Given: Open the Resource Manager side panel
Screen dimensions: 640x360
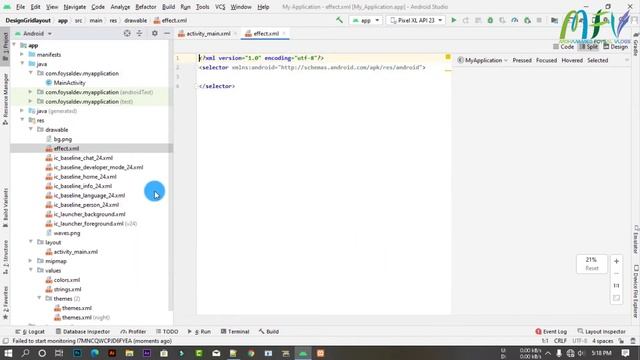Looking at the screenshot, I should coord(5,99).
